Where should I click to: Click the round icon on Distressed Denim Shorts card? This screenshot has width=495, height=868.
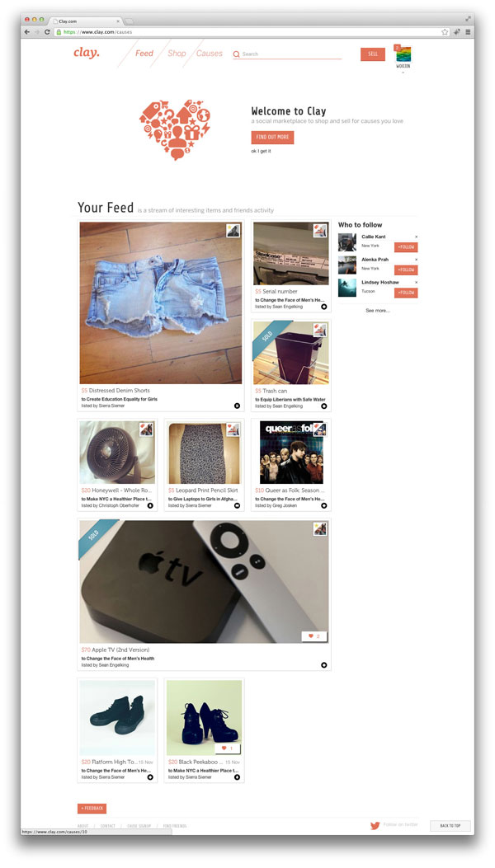tap(238, 406)
